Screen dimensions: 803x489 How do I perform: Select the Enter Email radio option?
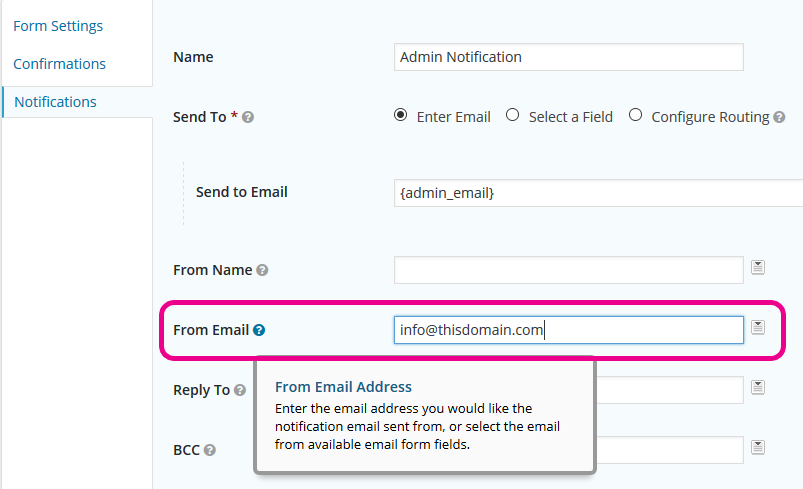(x=400, y=115)
